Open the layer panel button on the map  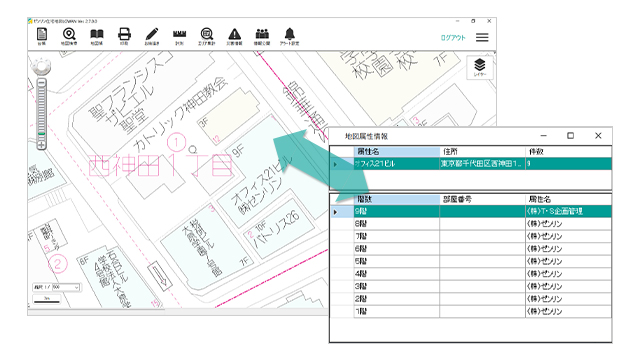tap(480, 67)
